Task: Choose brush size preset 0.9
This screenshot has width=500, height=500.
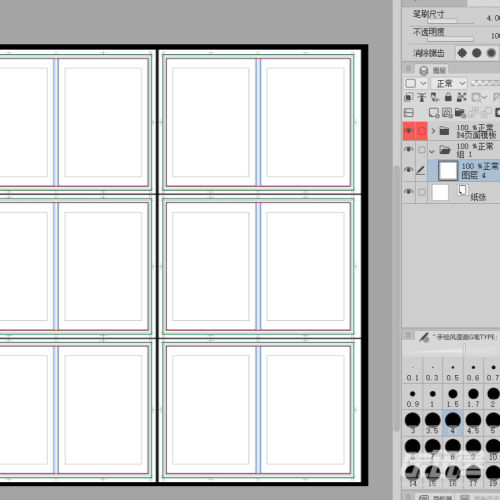Action: coord(412,397)
